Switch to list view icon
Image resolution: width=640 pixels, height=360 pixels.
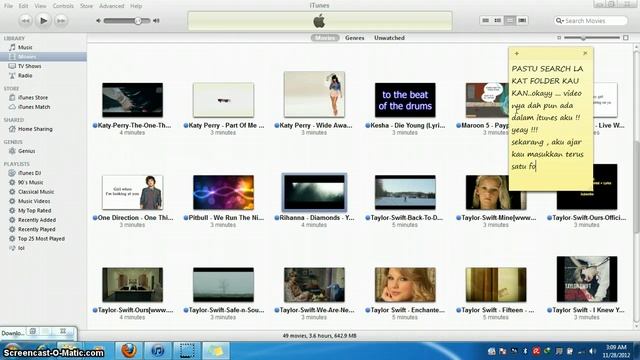click(485, 20)
